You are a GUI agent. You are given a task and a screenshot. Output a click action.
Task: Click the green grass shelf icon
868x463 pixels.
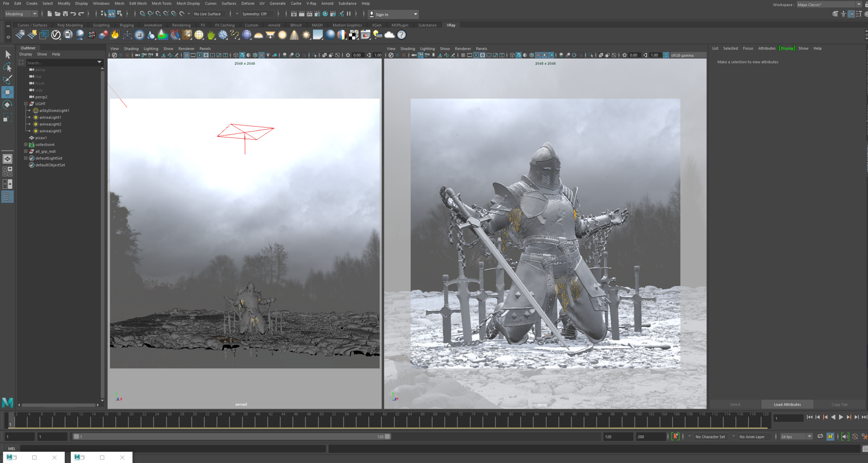click(211, 35)
